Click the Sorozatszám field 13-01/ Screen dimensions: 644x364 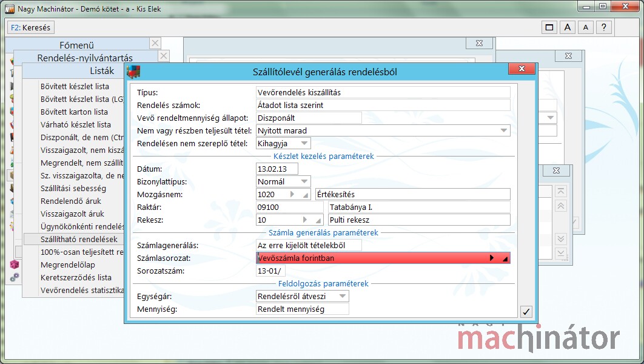[270, 271]
